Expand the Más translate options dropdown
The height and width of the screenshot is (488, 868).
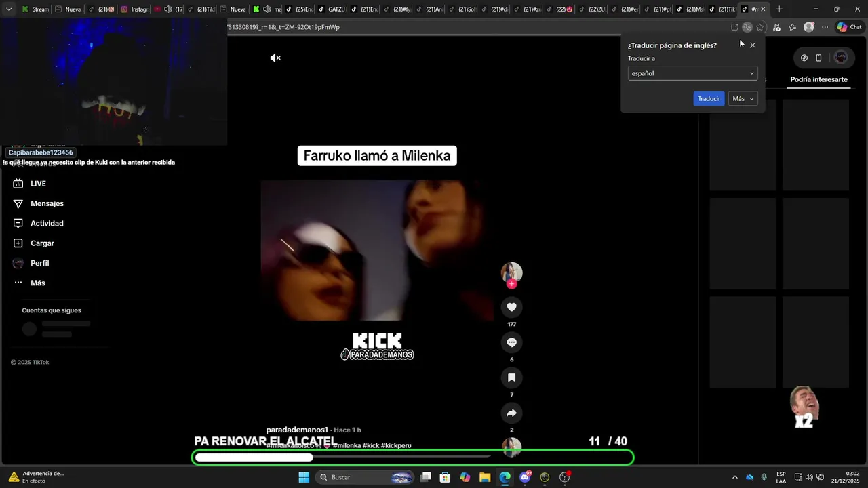743,99
